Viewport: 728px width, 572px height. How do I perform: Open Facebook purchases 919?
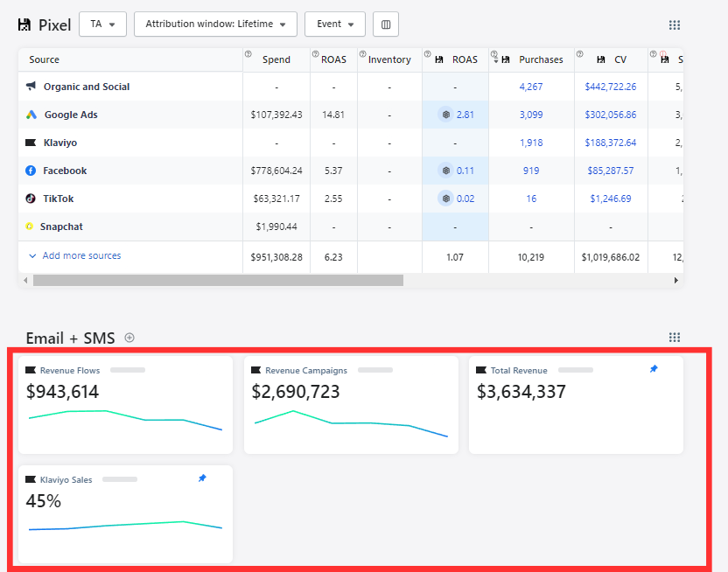click(531, 171)
